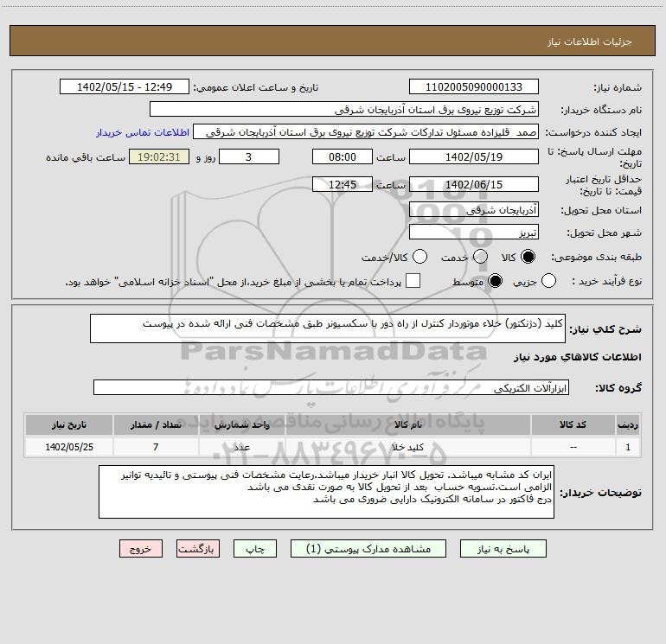Click price validity date 1402/06/15
666x644 pixels.
tap(474, 184)
